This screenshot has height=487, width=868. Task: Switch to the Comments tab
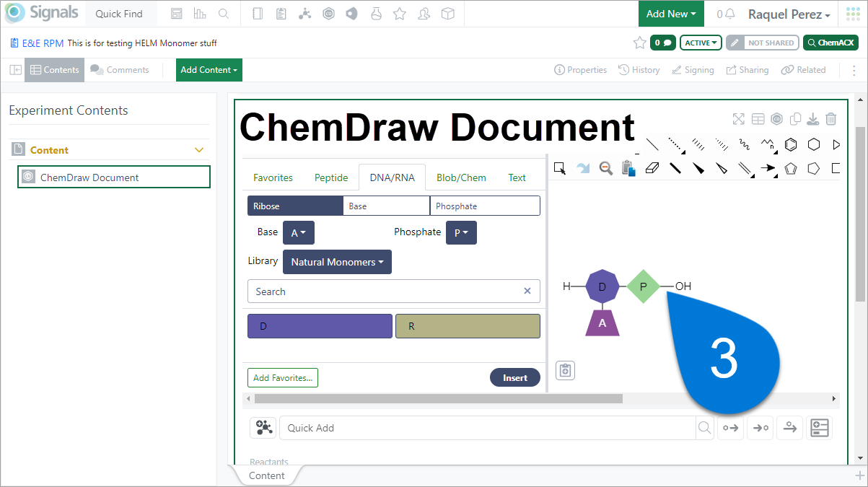(x=120, y=70)
